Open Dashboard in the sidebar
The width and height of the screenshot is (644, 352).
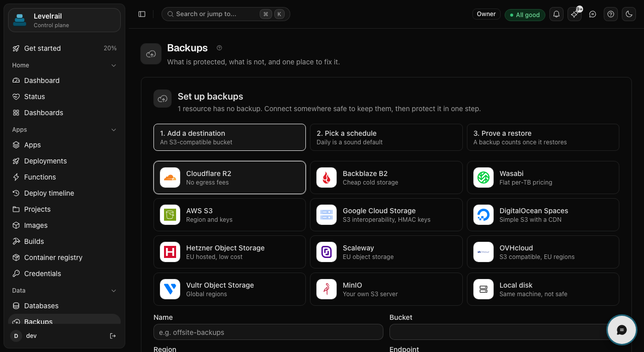point(64,80)
